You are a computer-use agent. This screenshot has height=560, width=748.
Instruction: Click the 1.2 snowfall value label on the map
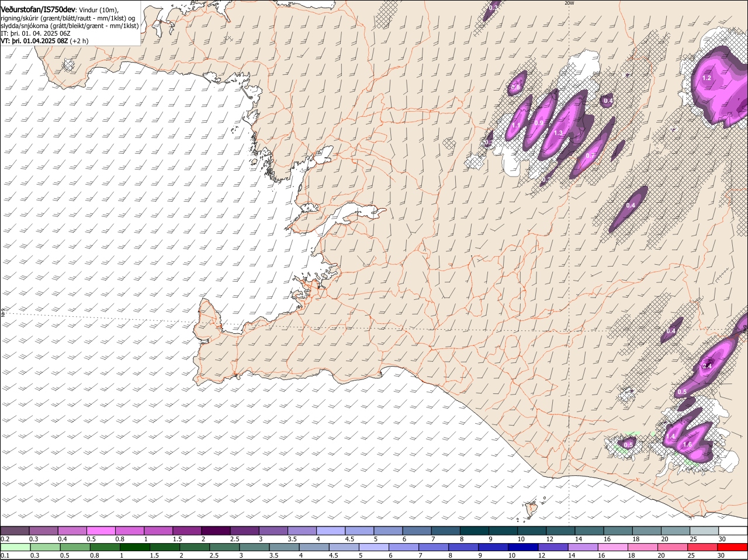click(707, 78)
